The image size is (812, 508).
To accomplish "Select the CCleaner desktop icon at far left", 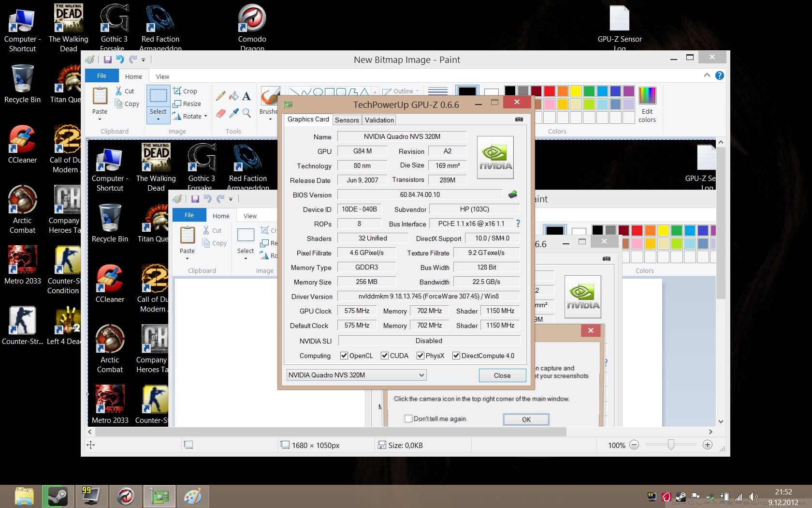I will click(x=22, y=144).
